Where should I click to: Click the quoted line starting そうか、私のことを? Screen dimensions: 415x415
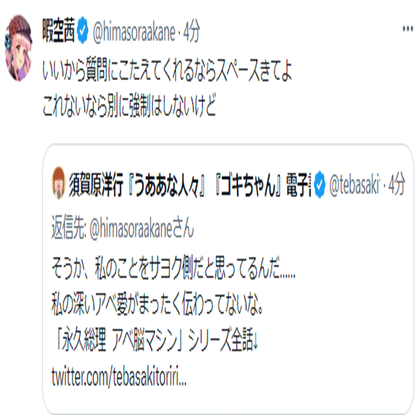tap(173, 268)
